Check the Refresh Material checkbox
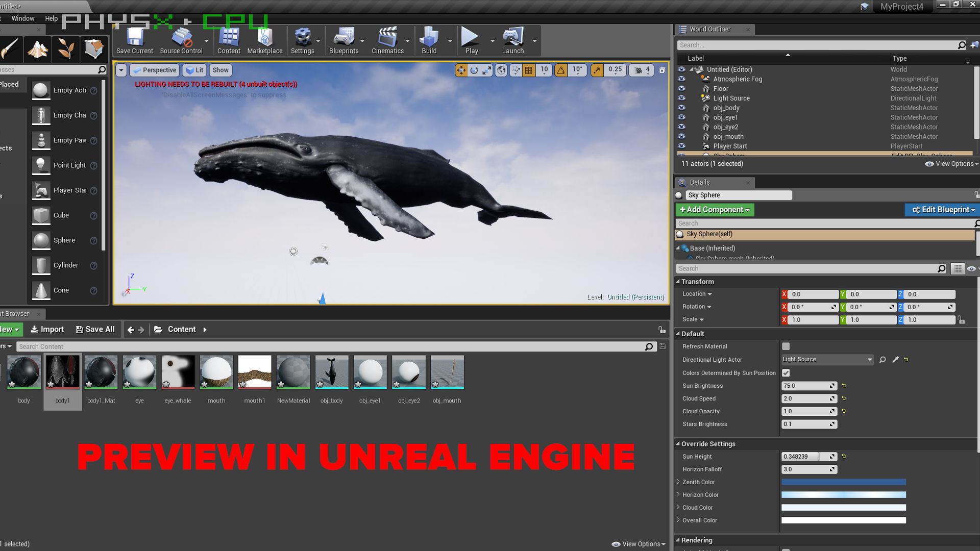 (786, 346)
